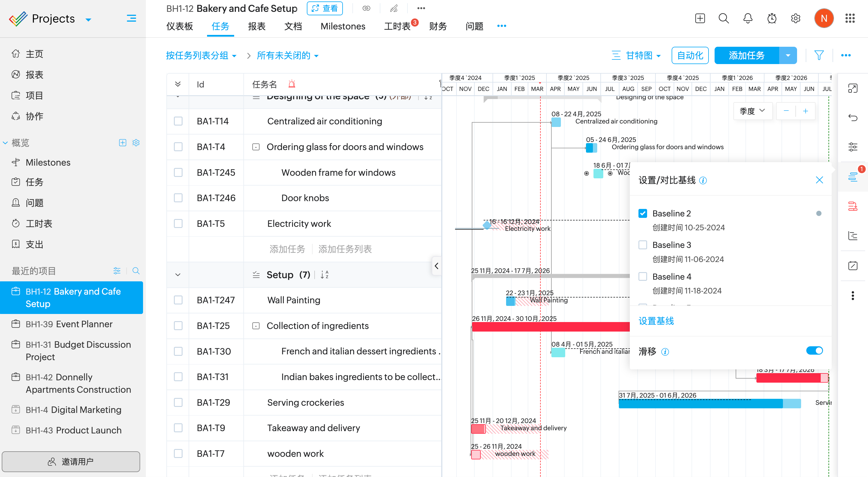Click the critical path red icon
The width and height of the screenshot is (868, 477).
[852, 206]
